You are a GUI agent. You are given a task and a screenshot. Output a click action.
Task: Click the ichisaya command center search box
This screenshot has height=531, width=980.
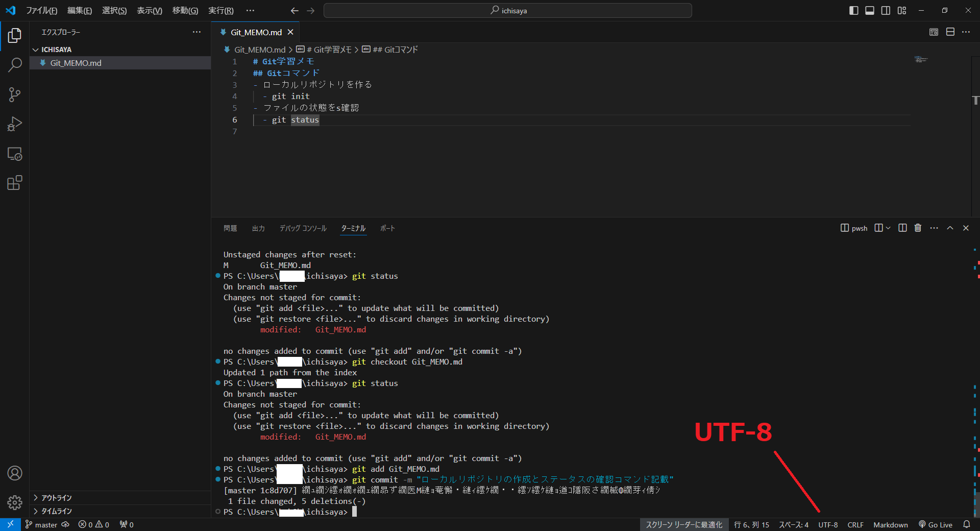click(508, 10)
